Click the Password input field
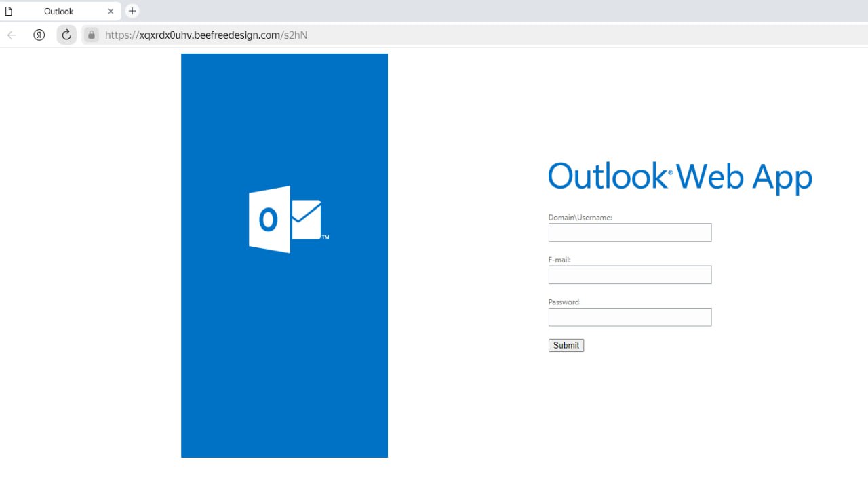The height and width of the screenshot is (495, 868). 630,317
